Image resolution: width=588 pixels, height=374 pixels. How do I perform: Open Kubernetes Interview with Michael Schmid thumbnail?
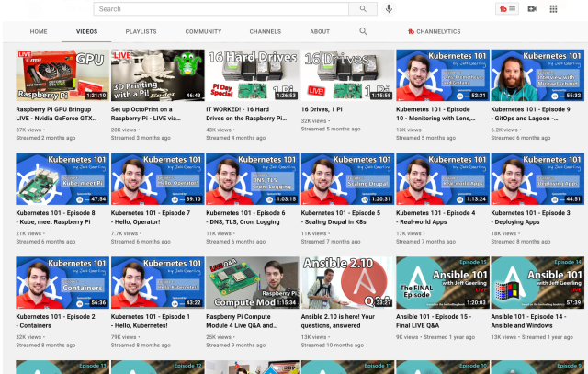(x=537, y=75)
